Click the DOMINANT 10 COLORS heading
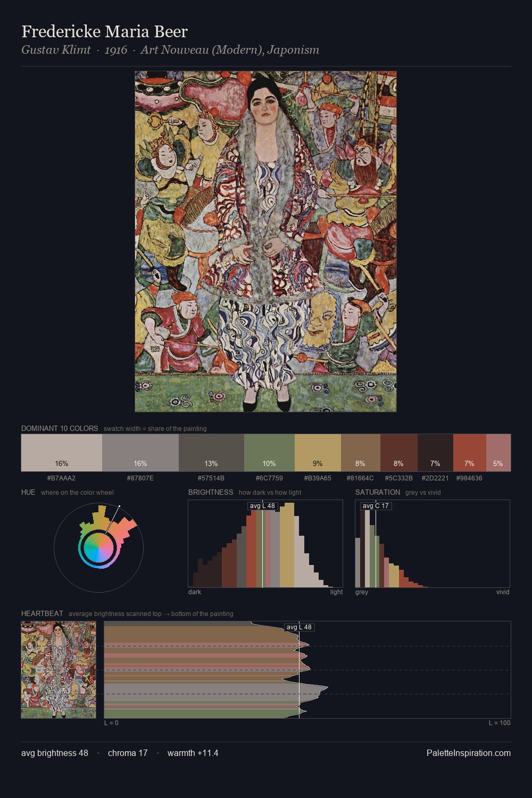The image size is (532, 798). coord(60,428)
